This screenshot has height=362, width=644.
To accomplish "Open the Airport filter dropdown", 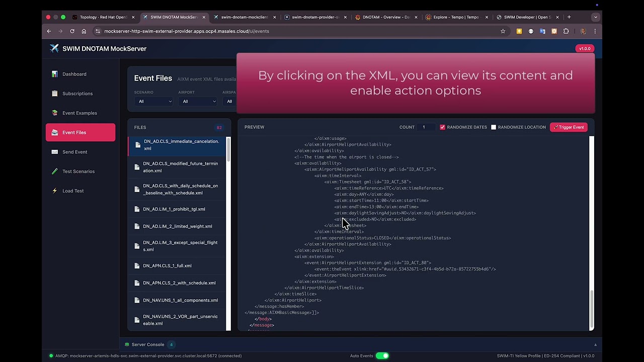I will click(x=198, y=102).
